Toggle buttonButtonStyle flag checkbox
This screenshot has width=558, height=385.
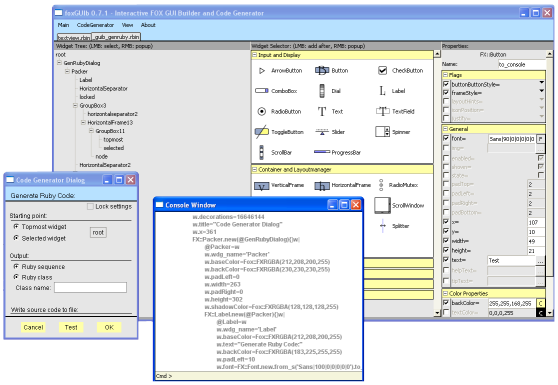(x=446, y=84)
